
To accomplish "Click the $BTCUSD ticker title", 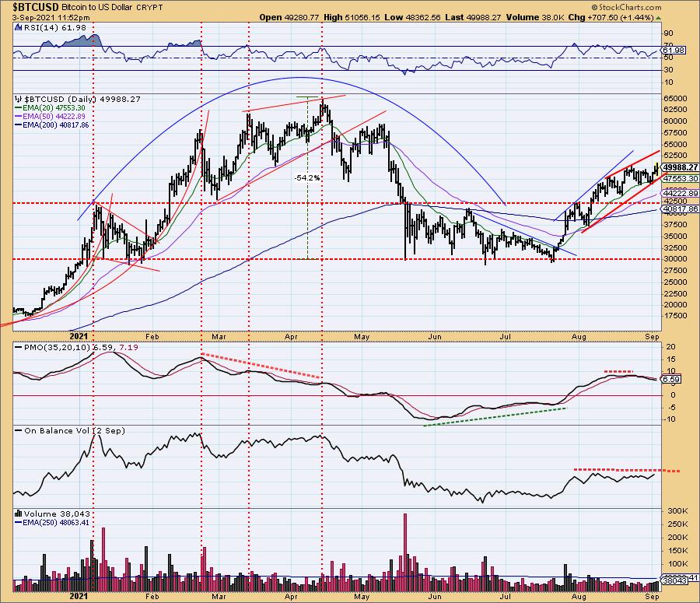I will pyautogui.click(x=36, y=7).
